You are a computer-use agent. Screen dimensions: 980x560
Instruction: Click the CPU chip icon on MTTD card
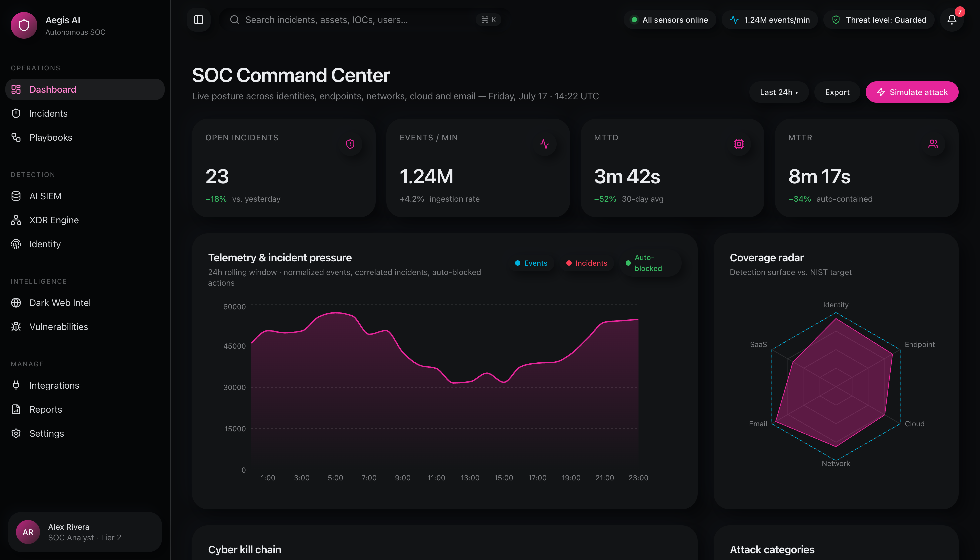pos(739,144)
